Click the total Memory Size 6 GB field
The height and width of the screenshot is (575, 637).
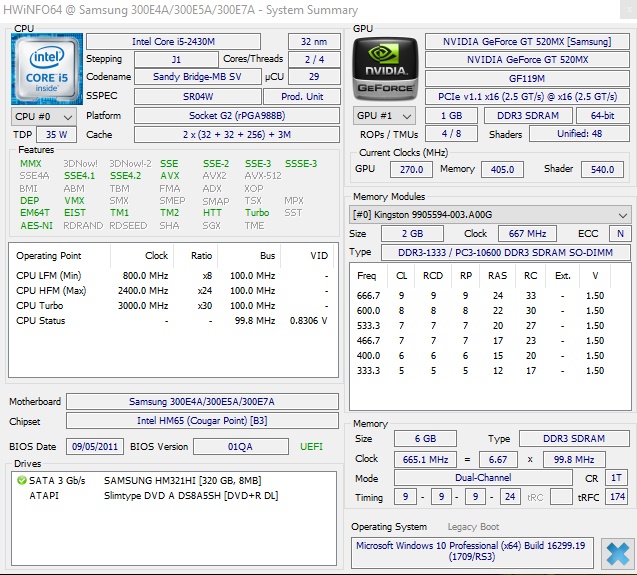(x=425, y=439)
